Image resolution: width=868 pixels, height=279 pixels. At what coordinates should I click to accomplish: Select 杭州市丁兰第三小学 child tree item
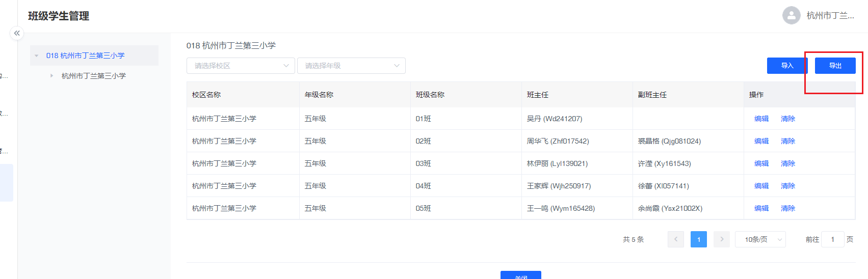[x=94, y=76]
